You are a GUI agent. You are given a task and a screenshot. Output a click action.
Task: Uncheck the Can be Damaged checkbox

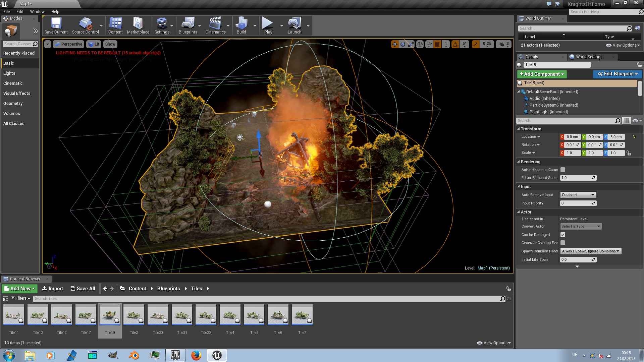point(563,235)
